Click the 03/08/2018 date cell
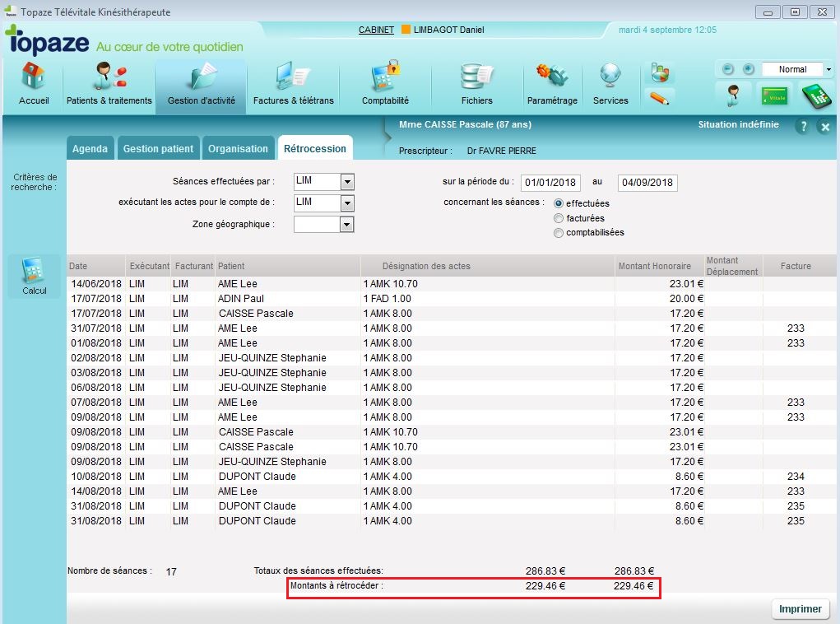Screen dimensions: 840x624 96,373
